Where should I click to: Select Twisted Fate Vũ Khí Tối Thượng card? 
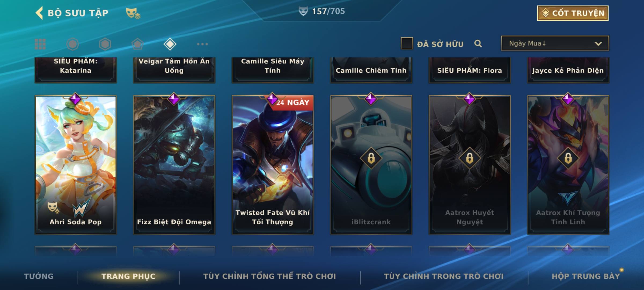tap(273, 165)
